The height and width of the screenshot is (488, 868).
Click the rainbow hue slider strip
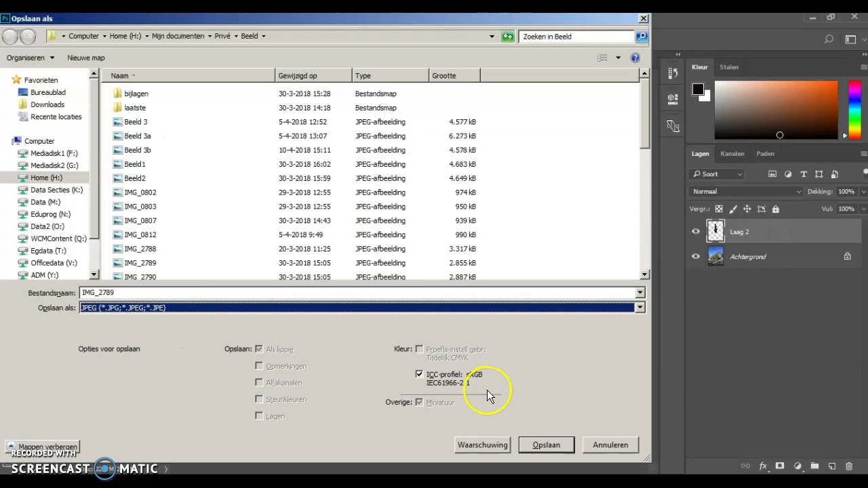(x=854, y=110)
